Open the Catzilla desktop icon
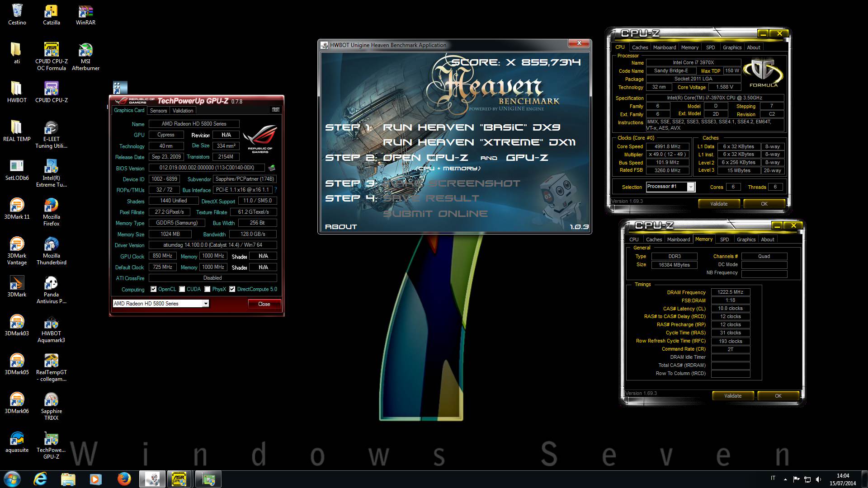868x488 pixels. 51,14
